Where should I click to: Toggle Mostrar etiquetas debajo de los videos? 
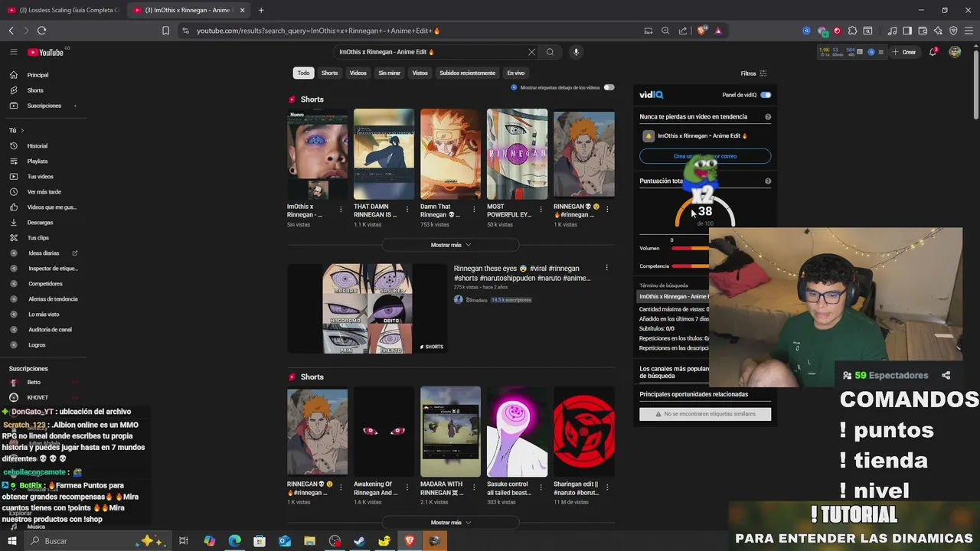tap(609, 87)
